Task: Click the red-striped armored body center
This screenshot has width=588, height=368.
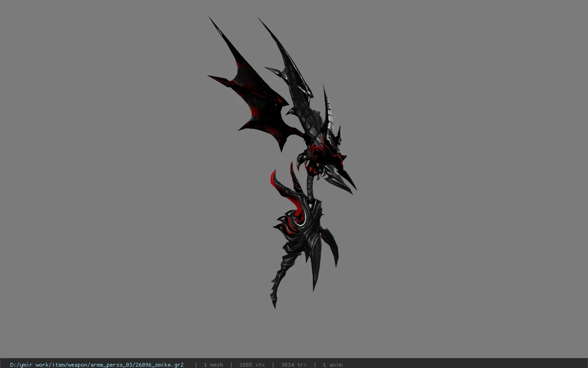Action: 301,225
